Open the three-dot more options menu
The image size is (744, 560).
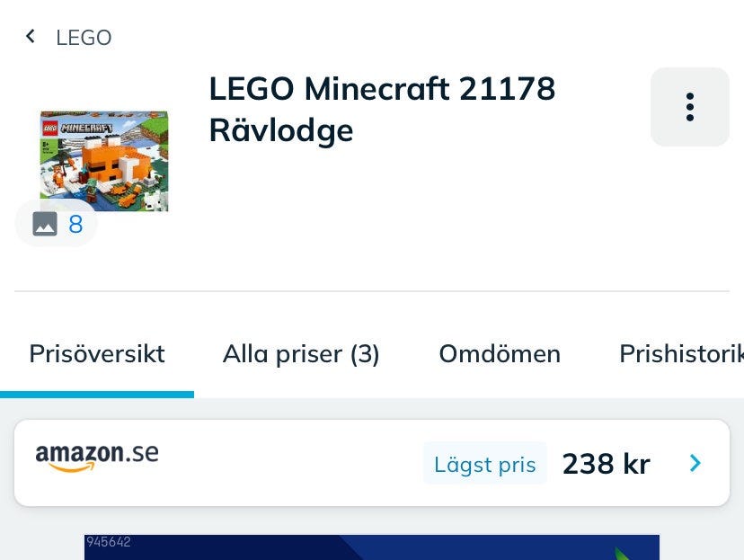coord(689,107)
